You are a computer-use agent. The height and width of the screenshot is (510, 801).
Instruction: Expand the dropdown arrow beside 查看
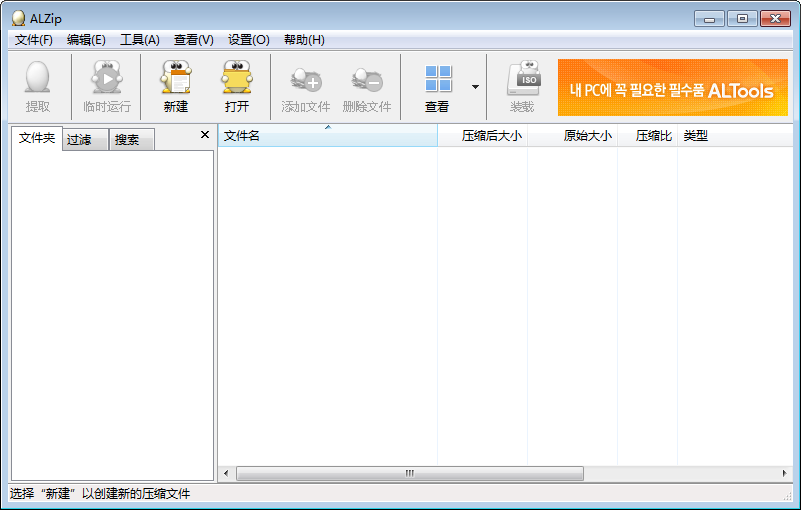point(475,87)
